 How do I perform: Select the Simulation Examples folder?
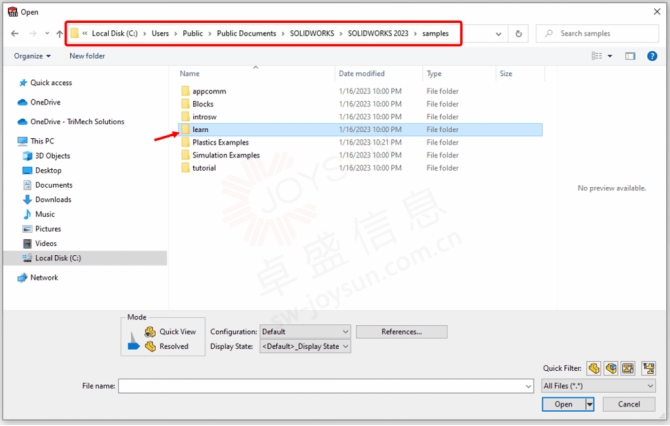[x=226, y=155]
